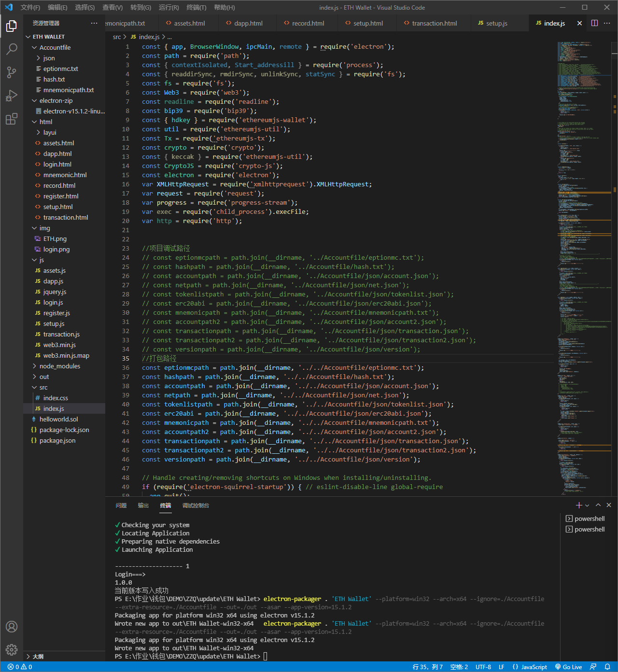Switch to the 问题 panel tab
Viewport: 618px width, 672px height.
click(x=121, y=505)
